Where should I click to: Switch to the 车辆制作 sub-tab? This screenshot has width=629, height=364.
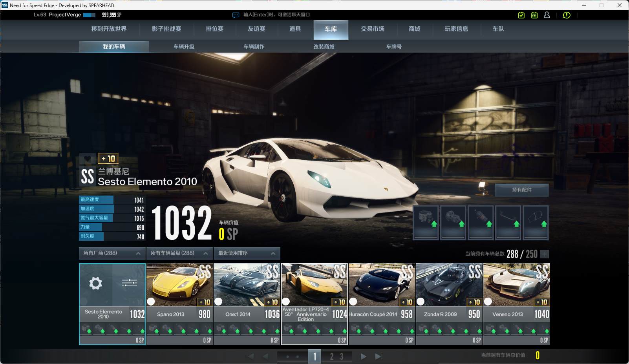(254, 47)
